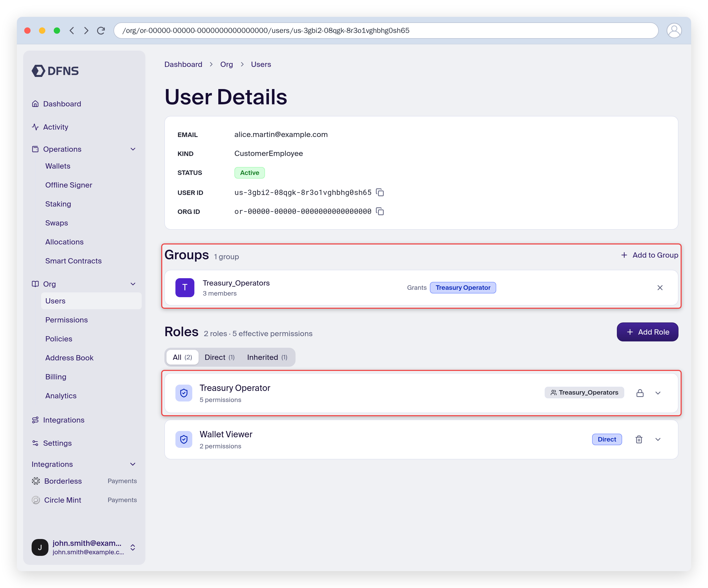Click the DFNS logo

click(55, 71)
